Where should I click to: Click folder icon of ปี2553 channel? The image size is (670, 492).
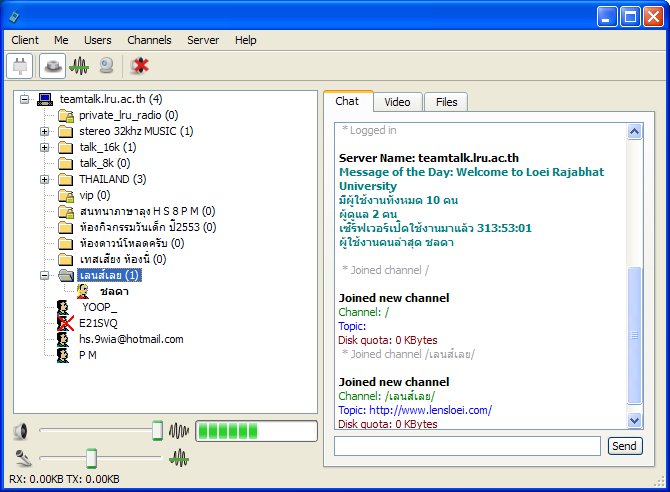click(65, 227)
